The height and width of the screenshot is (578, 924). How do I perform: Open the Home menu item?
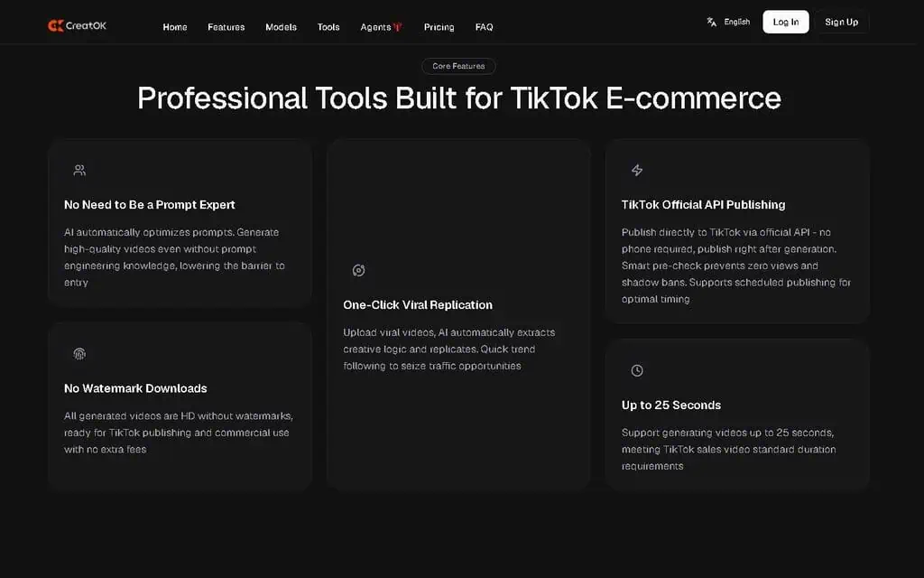[175, 27]
